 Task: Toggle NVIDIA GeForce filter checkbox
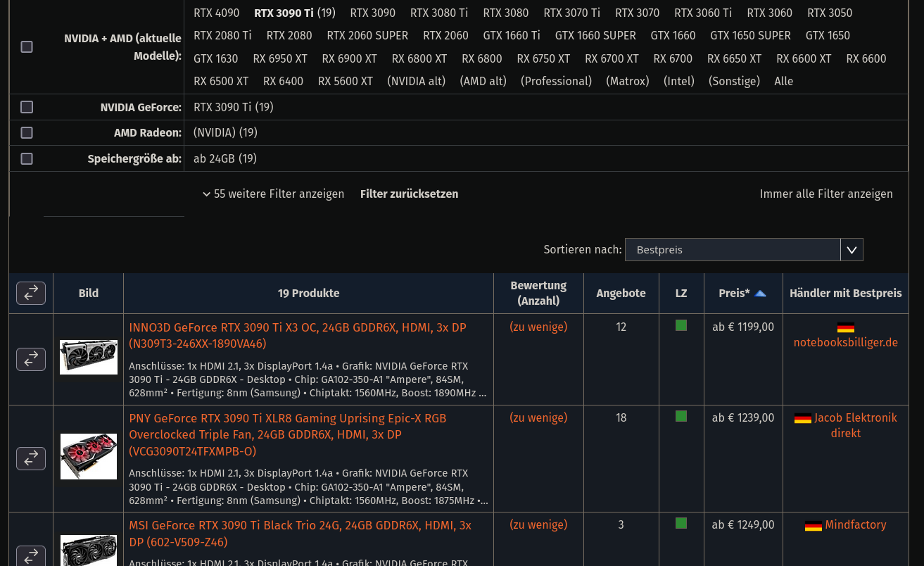pos(27,107)
